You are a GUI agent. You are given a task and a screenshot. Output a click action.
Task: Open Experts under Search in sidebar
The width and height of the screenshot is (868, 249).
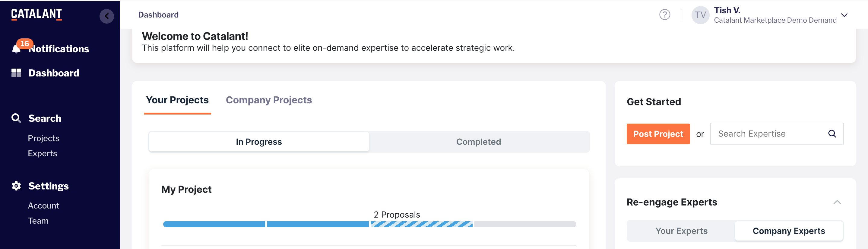point(43,154)
